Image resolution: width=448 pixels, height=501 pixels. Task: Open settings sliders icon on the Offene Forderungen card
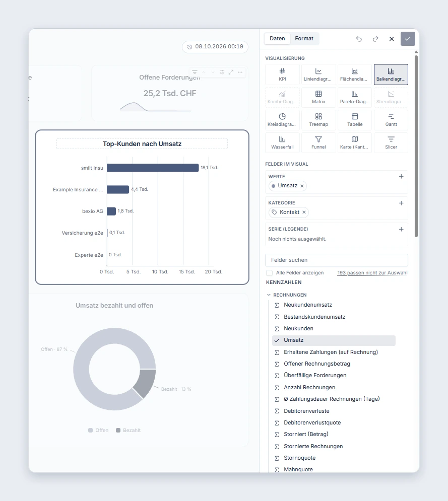click(222, 72)
